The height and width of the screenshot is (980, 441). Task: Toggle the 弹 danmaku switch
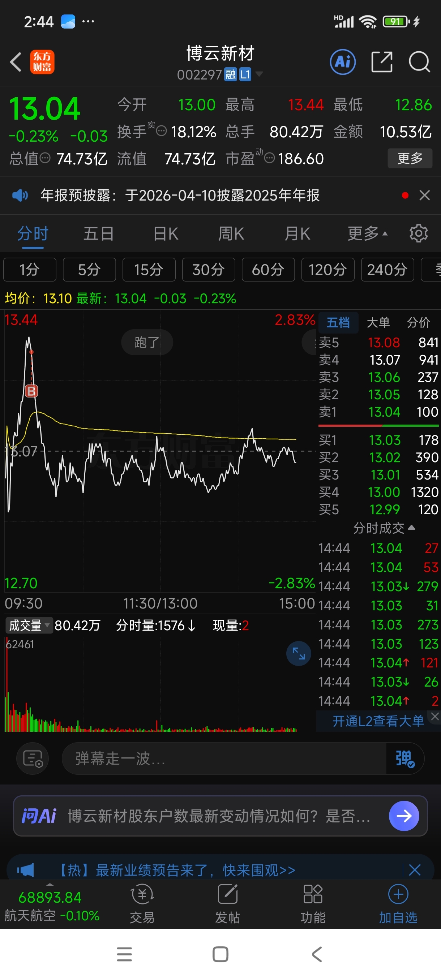(405, 758)
